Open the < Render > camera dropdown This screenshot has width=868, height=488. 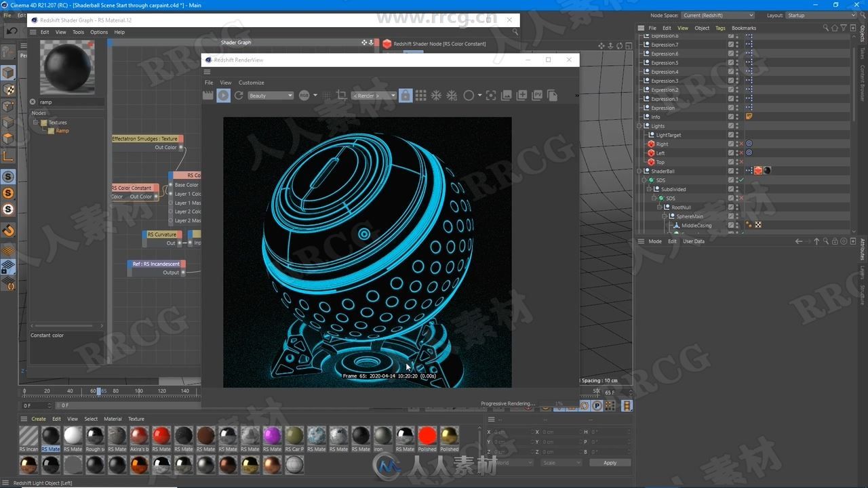point(374,96)
